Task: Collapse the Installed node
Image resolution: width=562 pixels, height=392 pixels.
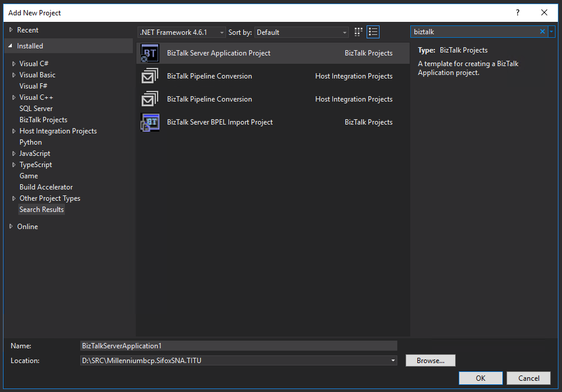Action: [11, 46]
